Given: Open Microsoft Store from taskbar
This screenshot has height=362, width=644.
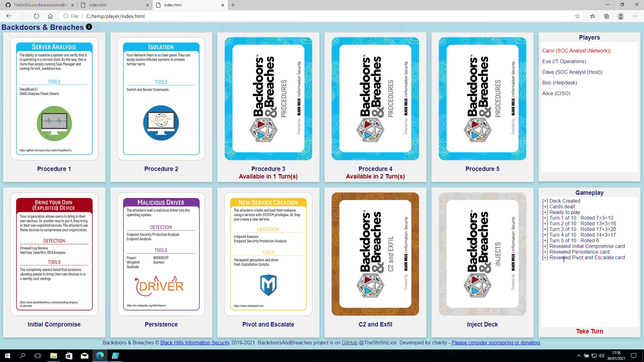Looking at the screenshot, I should click(69, 356).
